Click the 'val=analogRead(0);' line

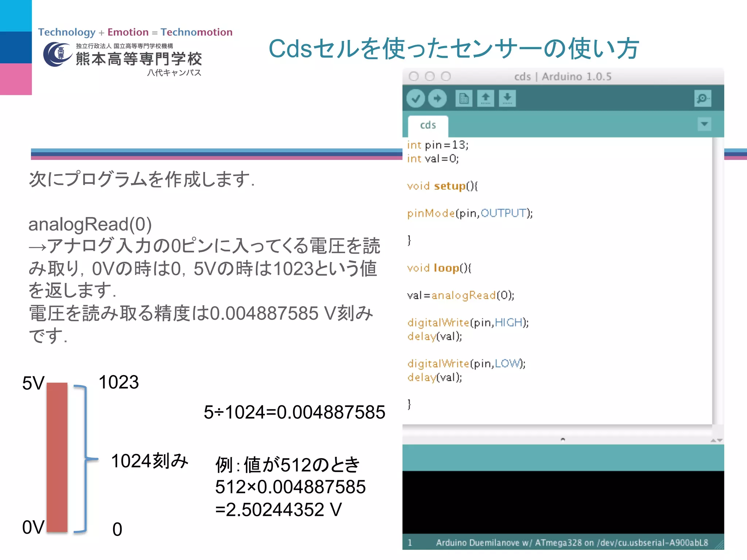point(461,295)
